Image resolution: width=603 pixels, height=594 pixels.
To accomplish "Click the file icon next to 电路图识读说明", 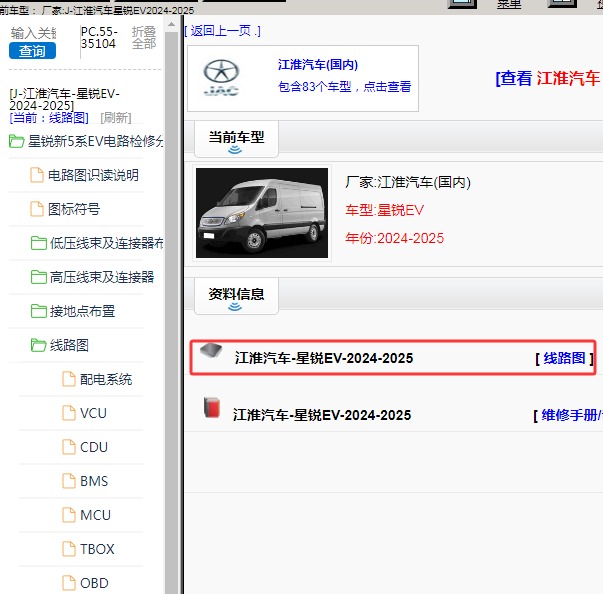I will point(37,175).
